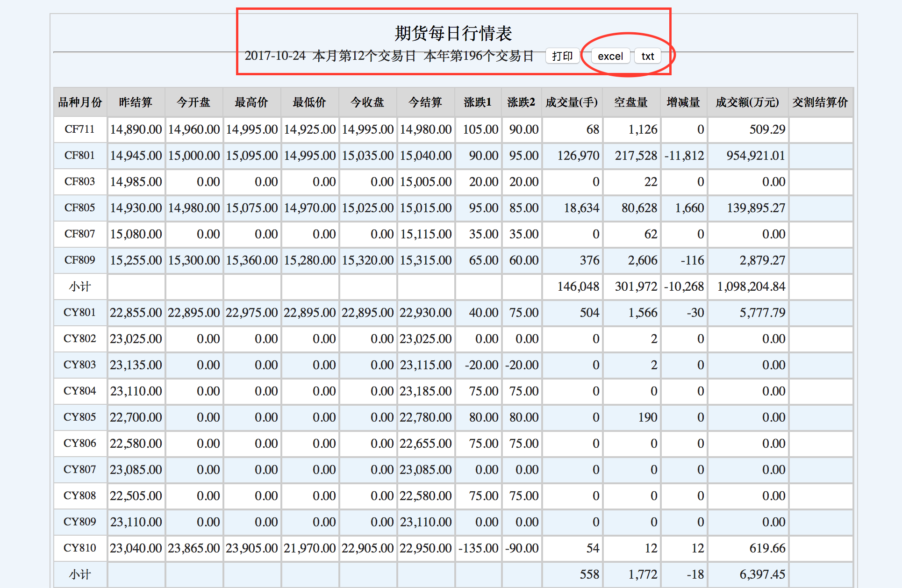Click the page title 期货每日行情表
Screen dimensions: 902x588
point(453,33)
